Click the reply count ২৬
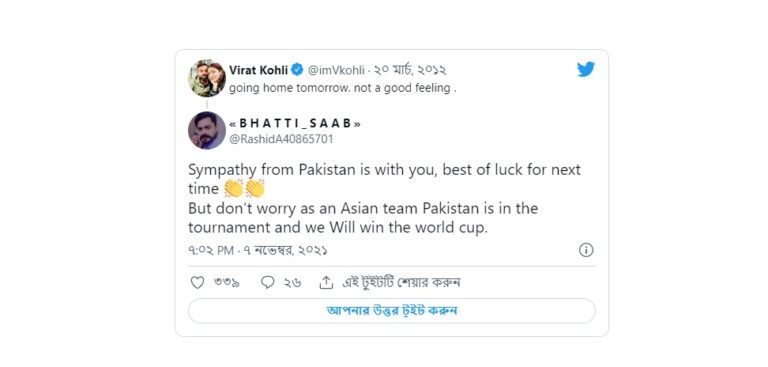This screenshot has height=367, width=768. click(x=292, y=283)
